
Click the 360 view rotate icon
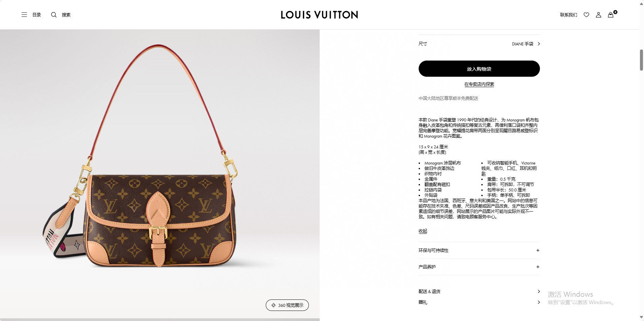click(x=273, y=305)
